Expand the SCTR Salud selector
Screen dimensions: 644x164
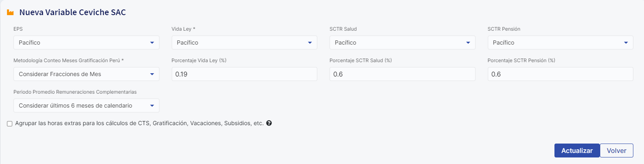point(402,43)
